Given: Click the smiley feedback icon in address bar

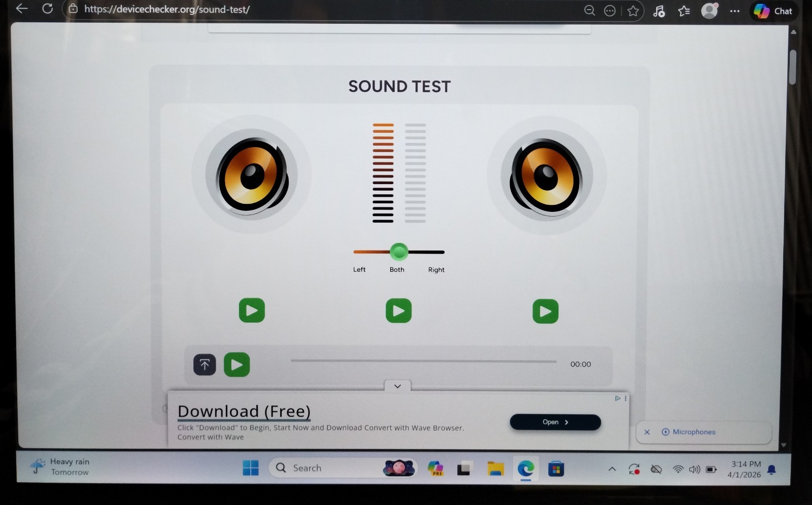Looking at the screenshot, I should 610,11.
